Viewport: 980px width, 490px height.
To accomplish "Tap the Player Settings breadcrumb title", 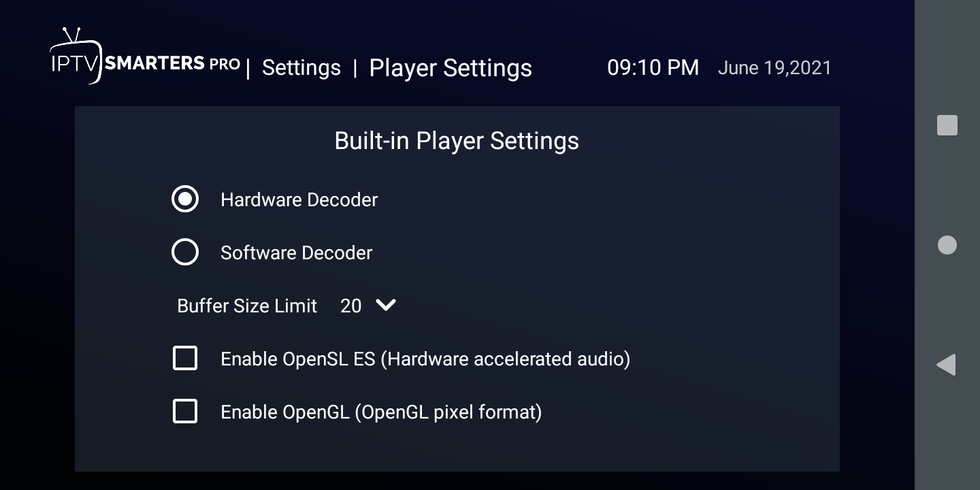I will 451,68.
